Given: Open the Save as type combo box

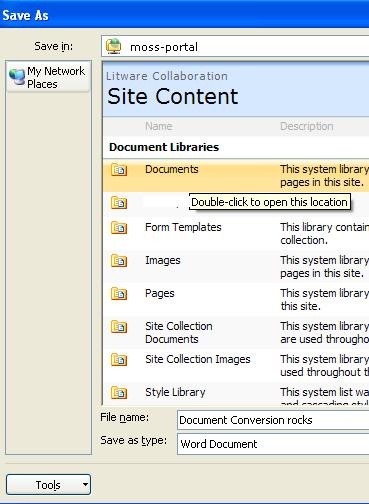Looking at the screenshot, I should coord(273,444).
